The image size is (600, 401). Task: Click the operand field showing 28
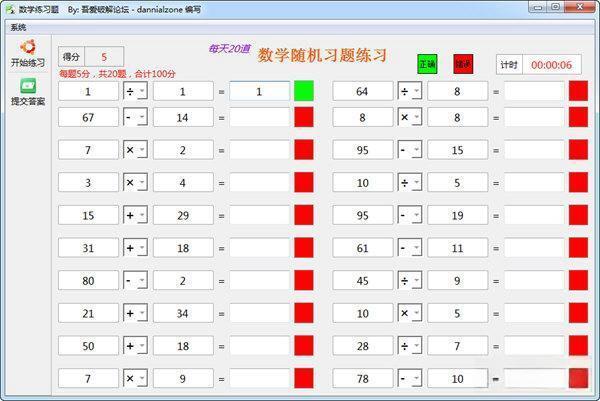click(x=363, y=346)
